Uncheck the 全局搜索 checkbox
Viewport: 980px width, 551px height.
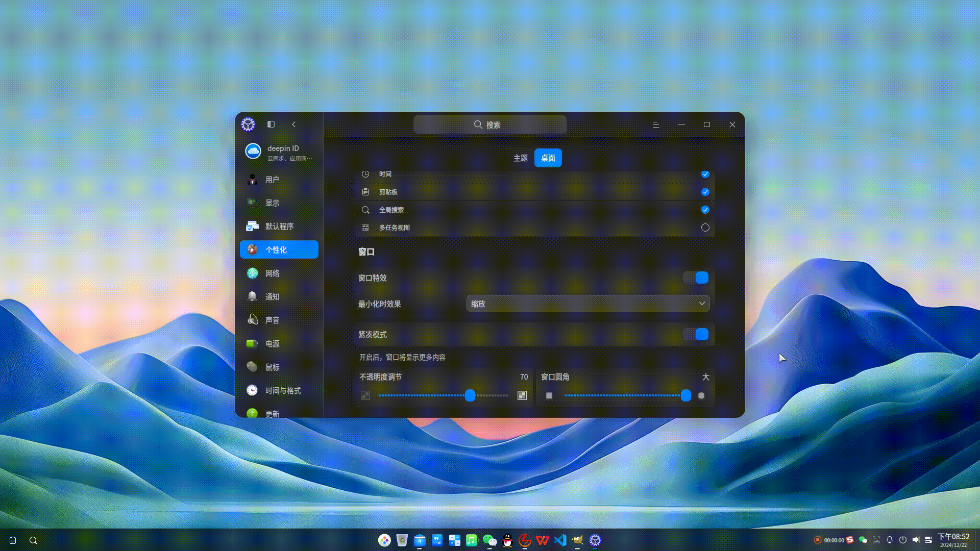click(x=705, y=210)
